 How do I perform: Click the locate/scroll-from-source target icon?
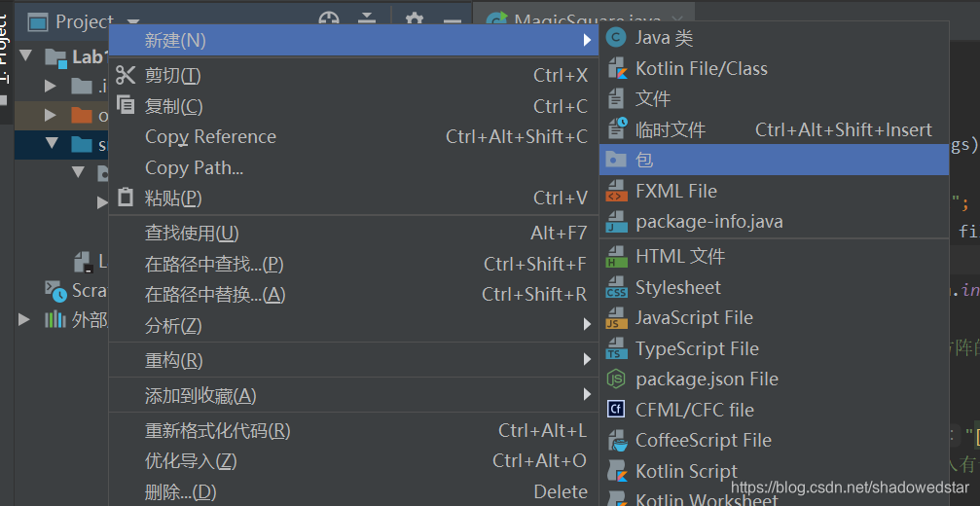(x=329, y=20)
